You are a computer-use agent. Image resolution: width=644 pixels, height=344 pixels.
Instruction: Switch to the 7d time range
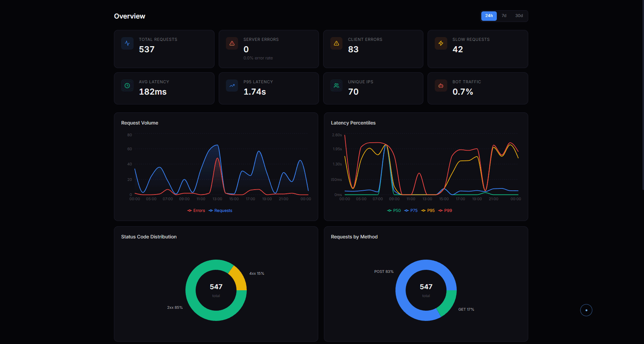click(504, 16)
